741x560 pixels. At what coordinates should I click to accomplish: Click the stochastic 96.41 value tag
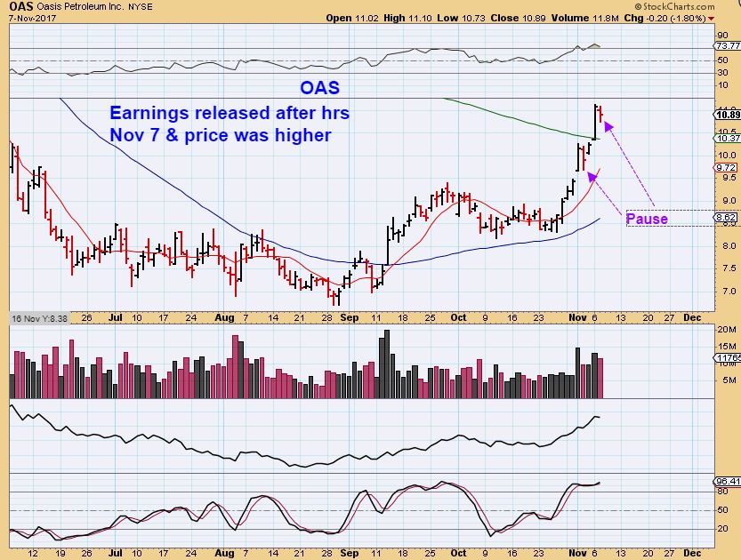[x=728, y=482]
